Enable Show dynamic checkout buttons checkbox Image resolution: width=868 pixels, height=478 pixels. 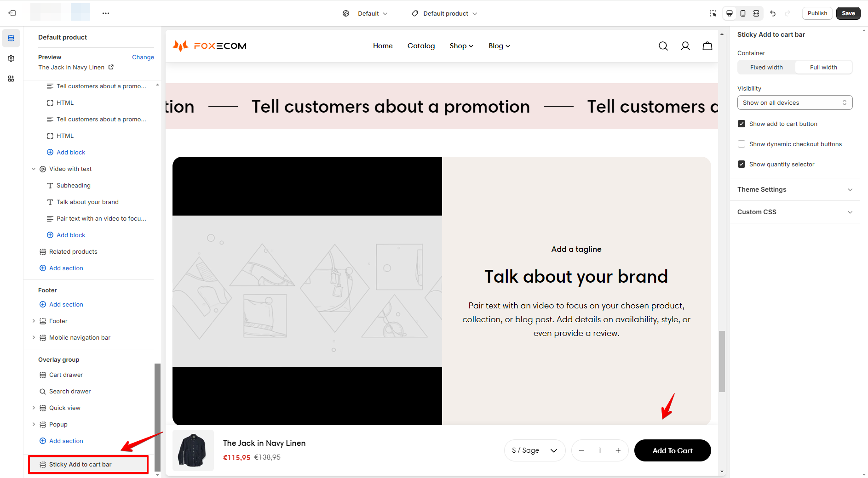pyautogui.click(x=742, y=144)
